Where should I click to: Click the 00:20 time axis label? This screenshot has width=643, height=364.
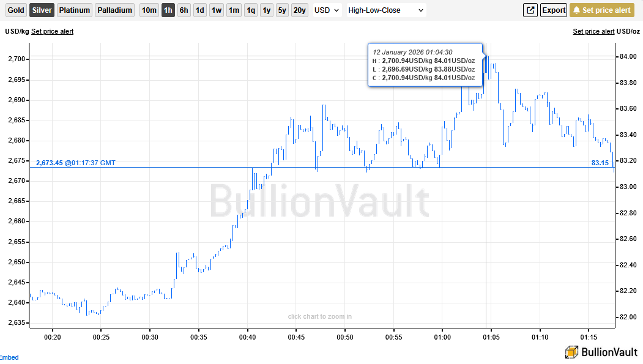pyautogui.click(x=53, y=337)
